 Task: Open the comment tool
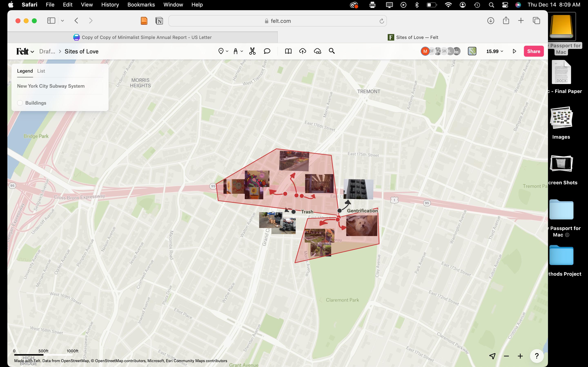click(267, 51)
